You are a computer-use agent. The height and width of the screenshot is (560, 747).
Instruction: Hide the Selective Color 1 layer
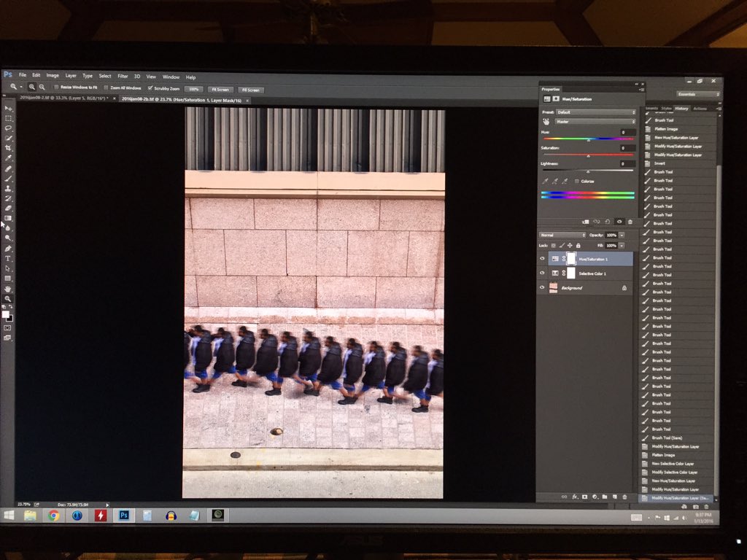point(542,273)
